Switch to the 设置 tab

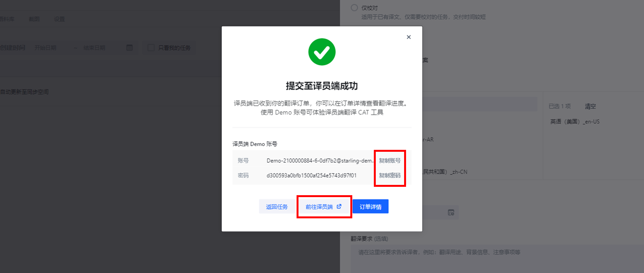coord(59,19)
